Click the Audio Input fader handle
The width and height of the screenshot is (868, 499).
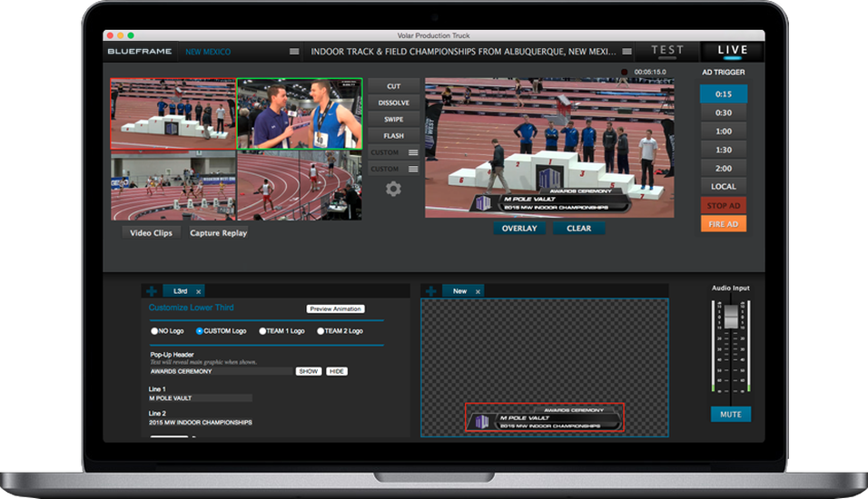coord(731,317)
